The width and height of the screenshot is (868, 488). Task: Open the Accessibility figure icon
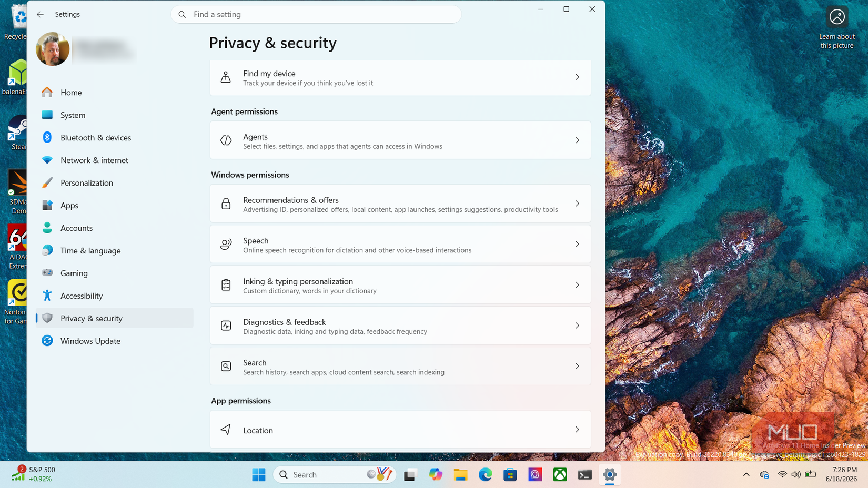47,296
